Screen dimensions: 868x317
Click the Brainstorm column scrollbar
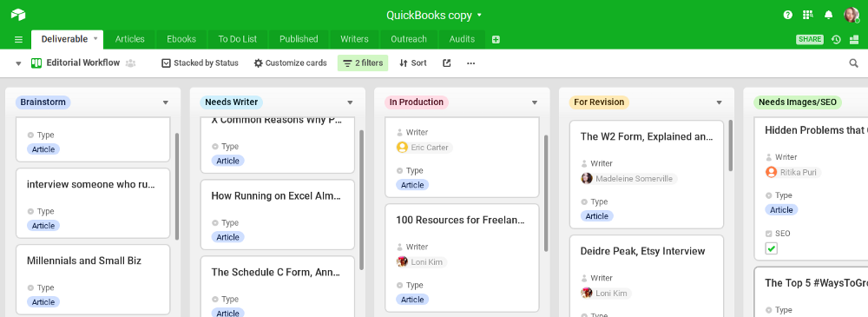click(x=176, y=186)
